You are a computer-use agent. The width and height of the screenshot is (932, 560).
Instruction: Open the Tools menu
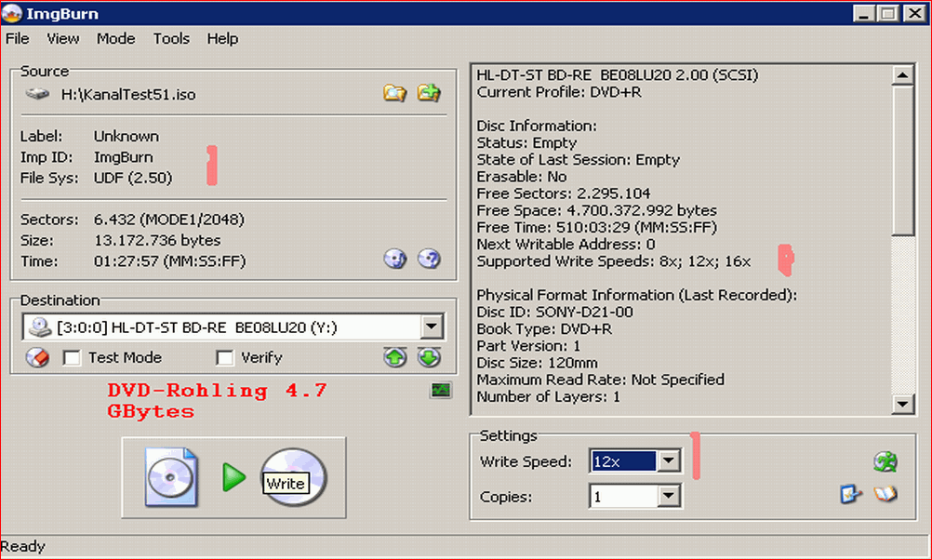(x=171, y=38)
